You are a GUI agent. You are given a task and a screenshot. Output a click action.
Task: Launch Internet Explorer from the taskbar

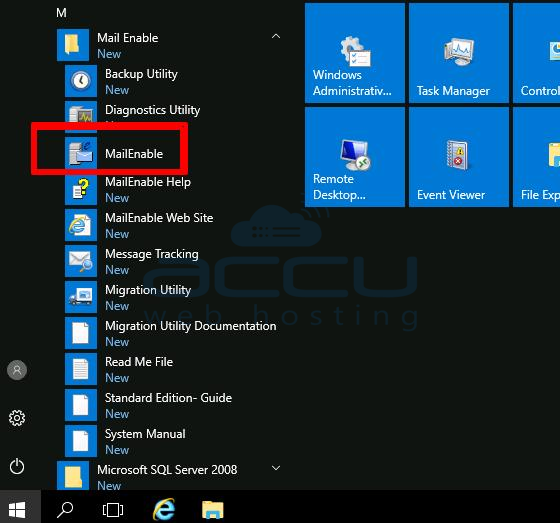(164, 509)
